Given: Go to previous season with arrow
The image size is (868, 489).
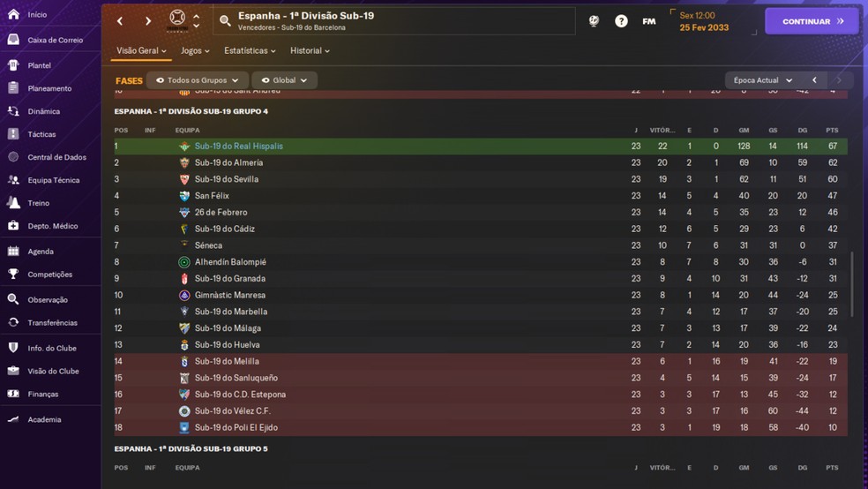Looking at the screenshot, I should click(x=814, y=80).
